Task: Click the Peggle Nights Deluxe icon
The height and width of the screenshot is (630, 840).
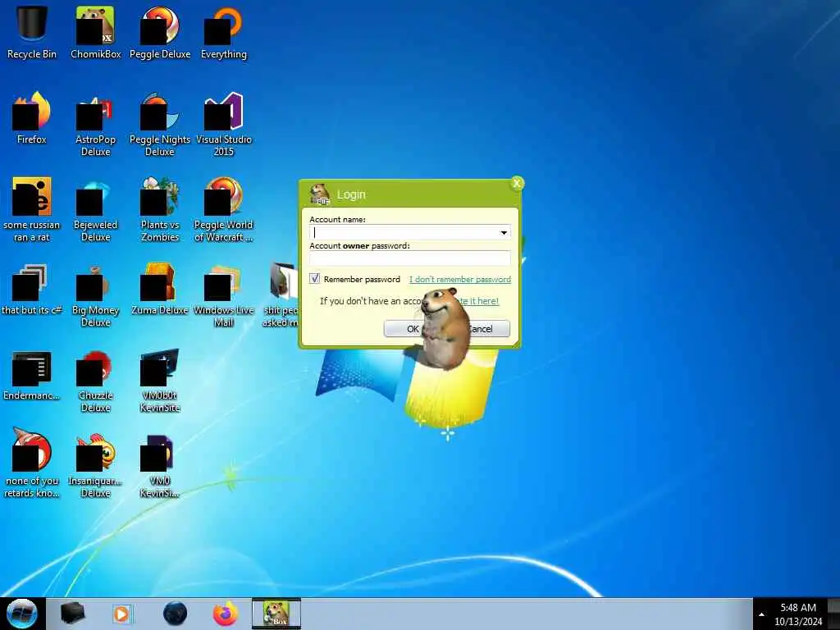Action: (x=160, y=125)
